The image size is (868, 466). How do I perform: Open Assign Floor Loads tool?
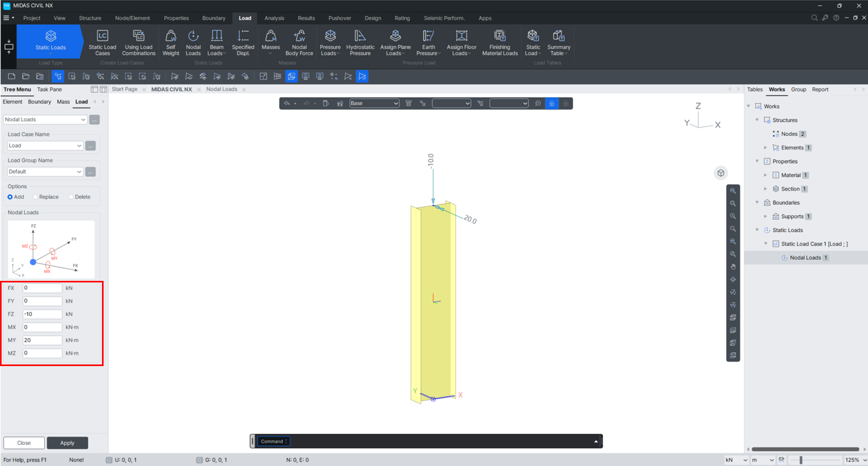pos(462,42)
